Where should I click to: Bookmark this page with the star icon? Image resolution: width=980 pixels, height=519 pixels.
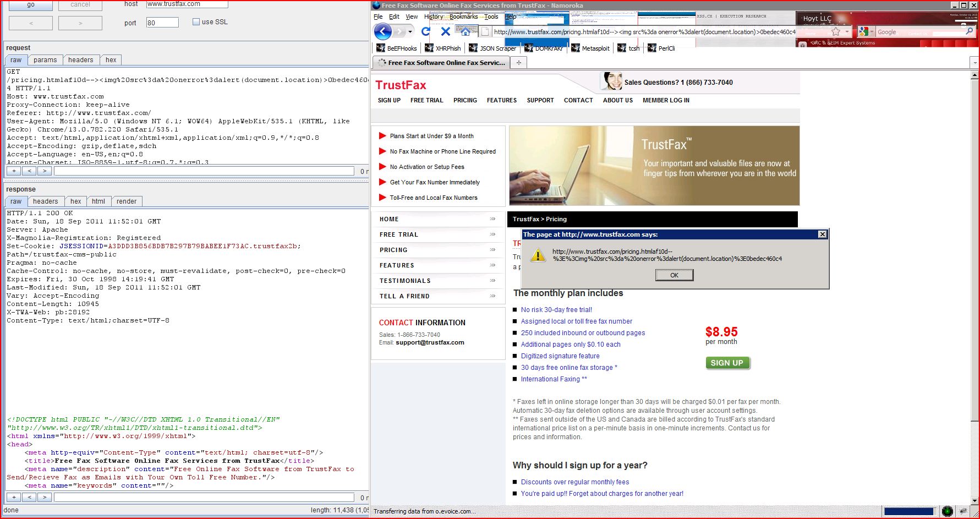pos(836,32)
